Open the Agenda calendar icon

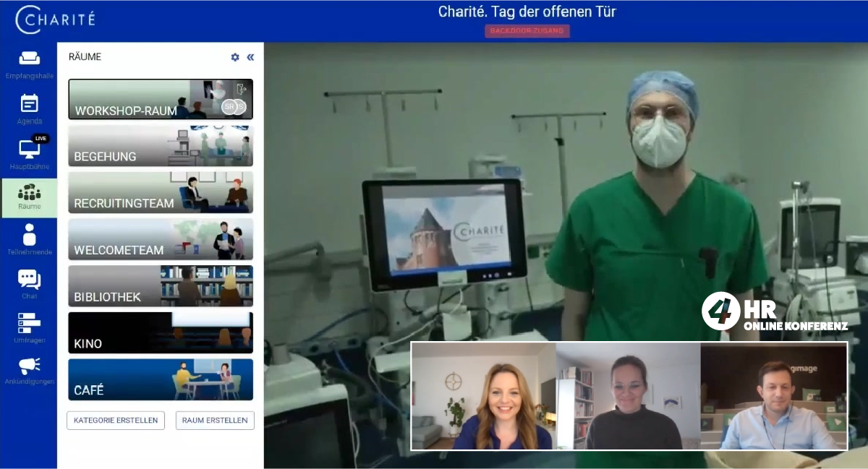point(29,103)
